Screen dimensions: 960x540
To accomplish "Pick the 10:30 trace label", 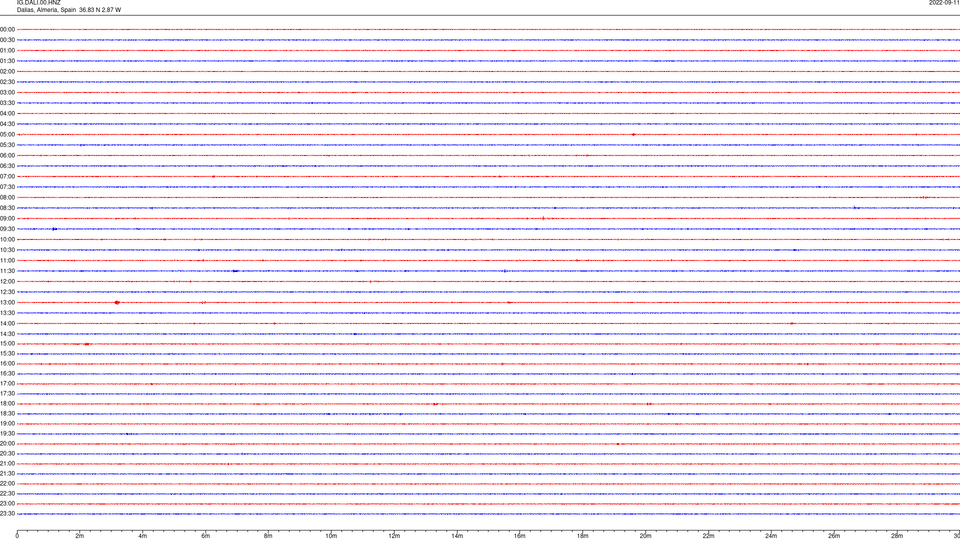I will point(7,250).
